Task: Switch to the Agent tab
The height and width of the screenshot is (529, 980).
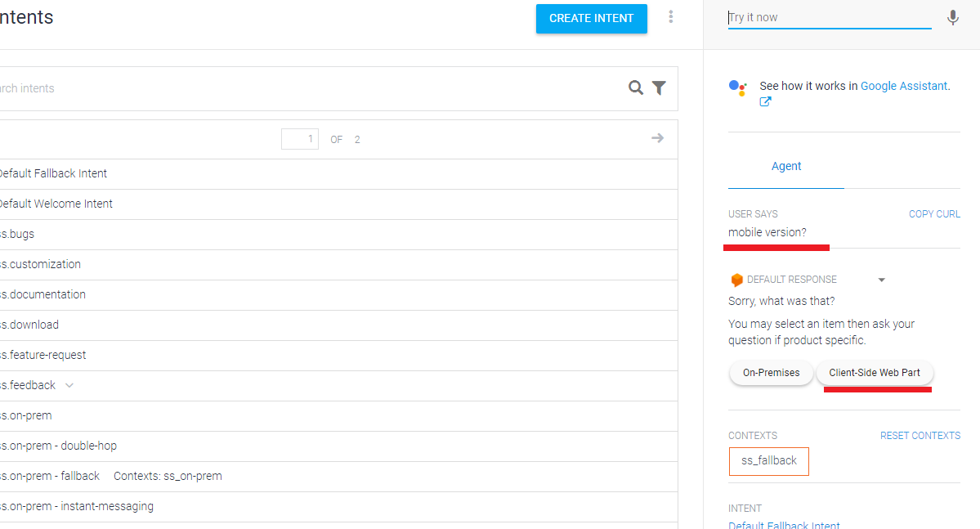Action: click(786, 166)
